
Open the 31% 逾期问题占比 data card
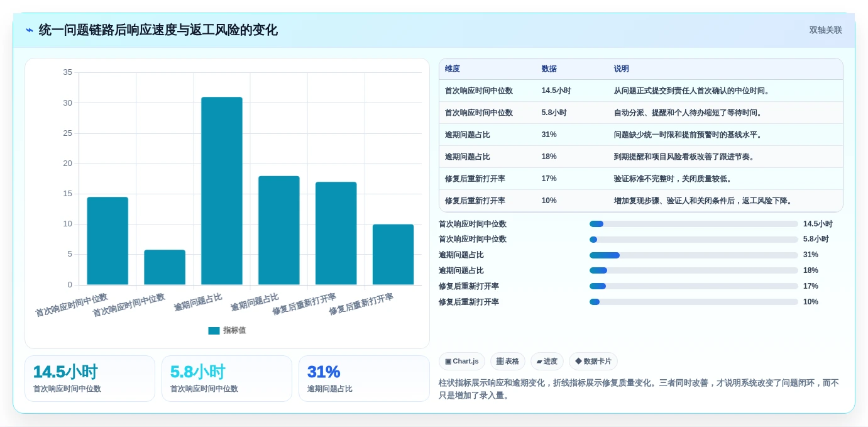[364, 379]
